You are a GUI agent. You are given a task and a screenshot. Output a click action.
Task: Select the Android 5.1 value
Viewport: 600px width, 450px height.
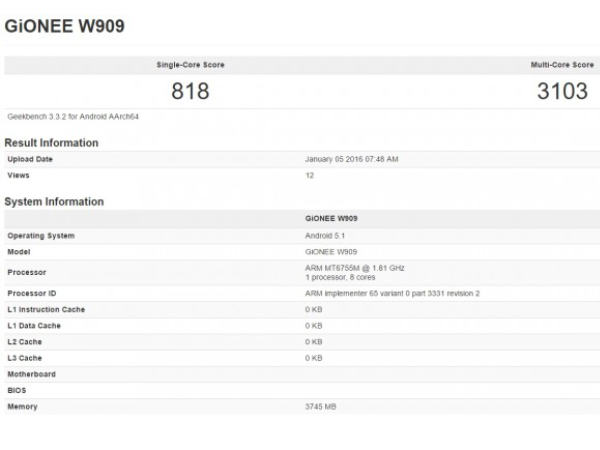tap(325, 236)
